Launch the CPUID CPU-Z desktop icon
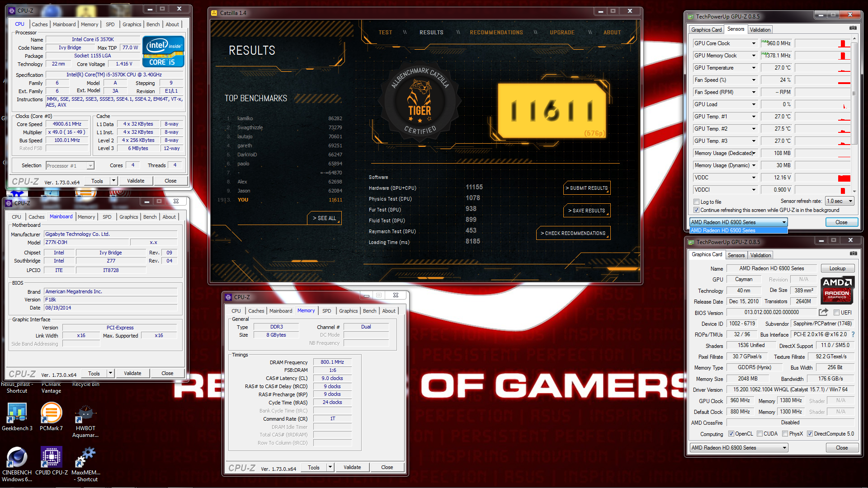 [x=51, y=461]
